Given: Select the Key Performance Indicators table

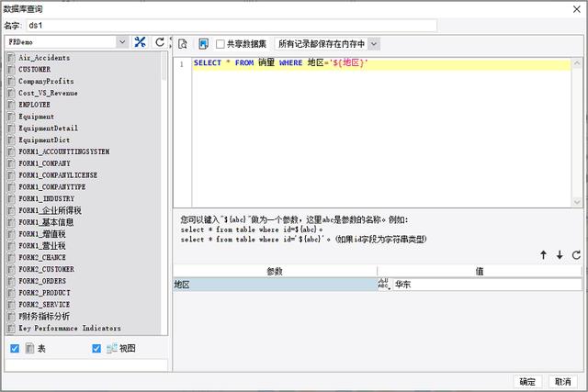Looking at the screenshot, I should [x=70, y=328].
